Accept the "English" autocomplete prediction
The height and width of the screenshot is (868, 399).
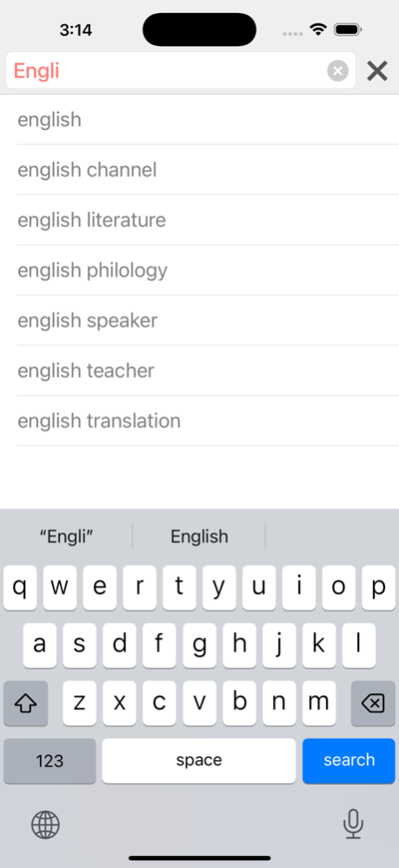[x=199, y=536]
